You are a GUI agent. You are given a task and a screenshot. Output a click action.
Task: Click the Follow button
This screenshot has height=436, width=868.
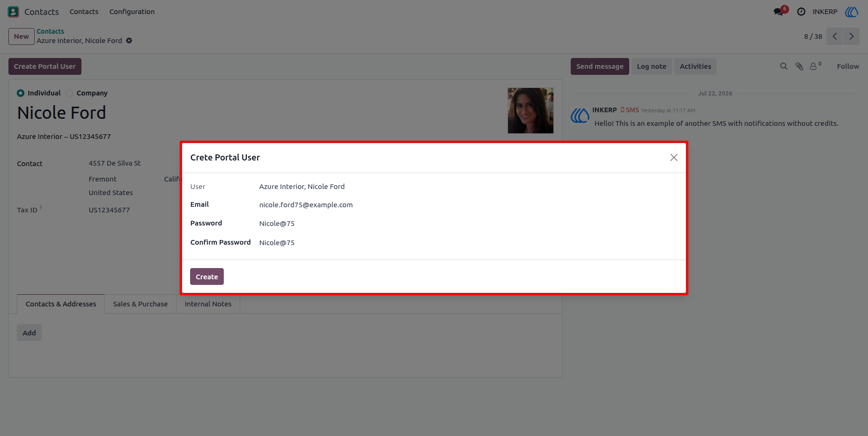[x=848, y=66]
